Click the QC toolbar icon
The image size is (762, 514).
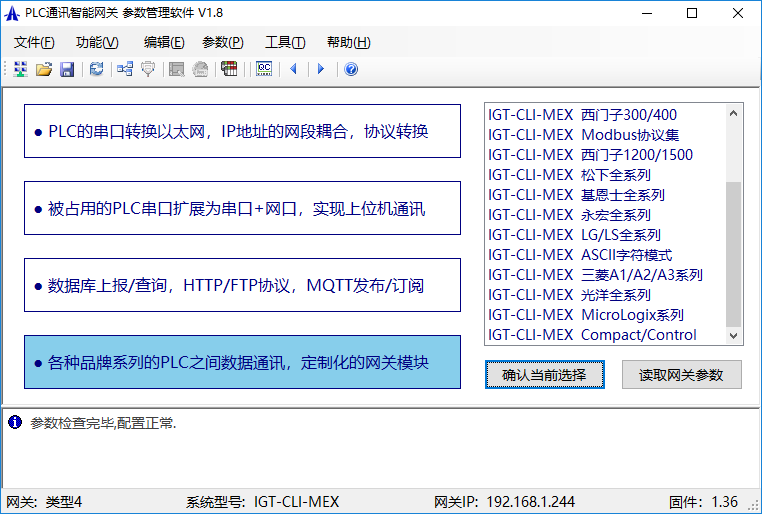pyautogui.click(x=264, y=69)
